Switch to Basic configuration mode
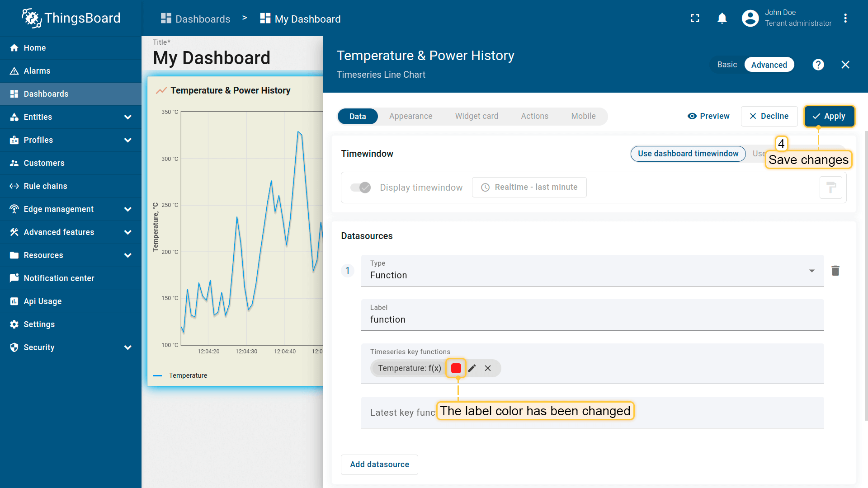868x488 pixels. click(727, 65)
